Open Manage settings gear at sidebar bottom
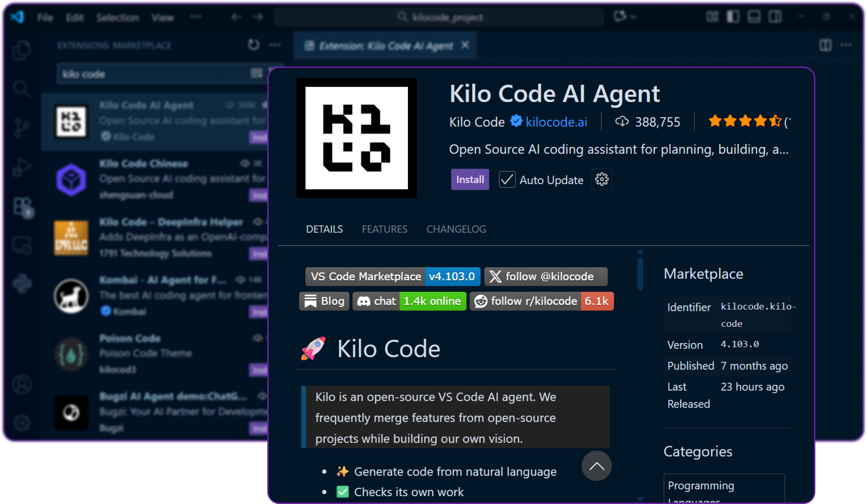 (22, 422)
